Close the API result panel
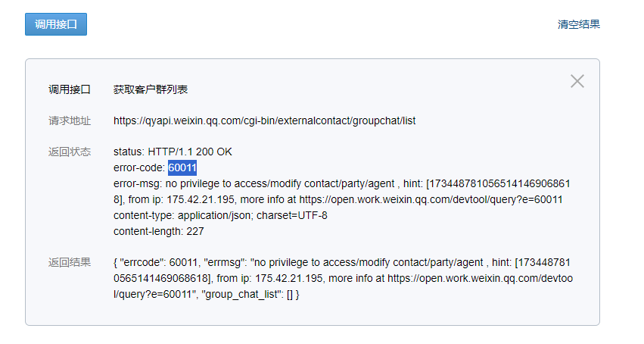 (x=577, y=81)
